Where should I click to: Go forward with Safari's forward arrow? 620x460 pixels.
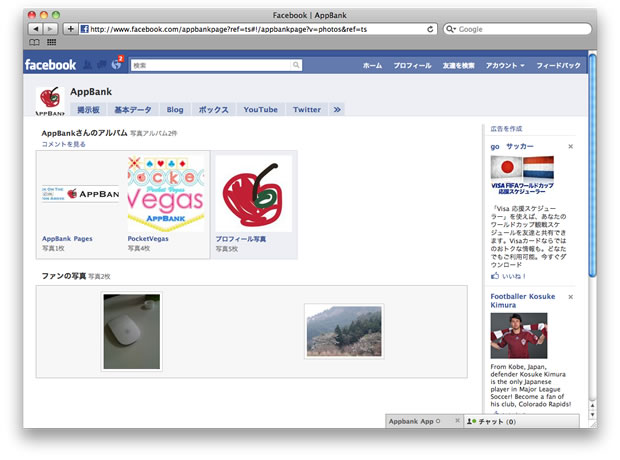[x=51, y=29]
